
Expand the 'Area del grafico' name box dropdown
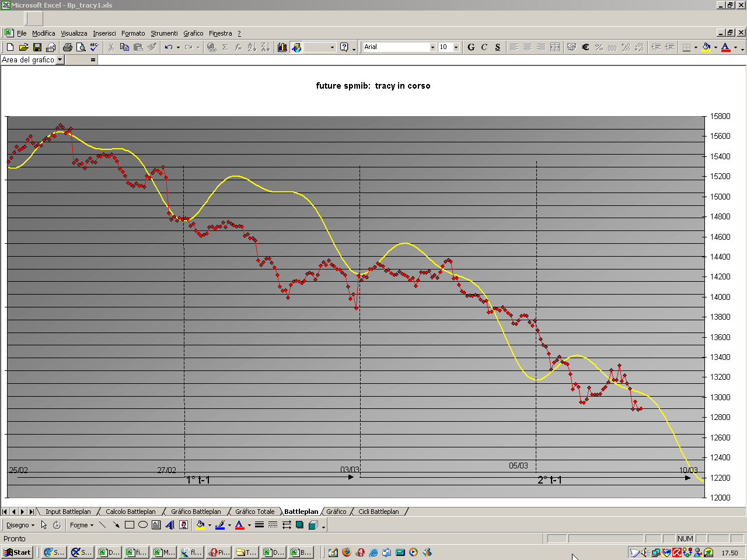click(60, 60)
